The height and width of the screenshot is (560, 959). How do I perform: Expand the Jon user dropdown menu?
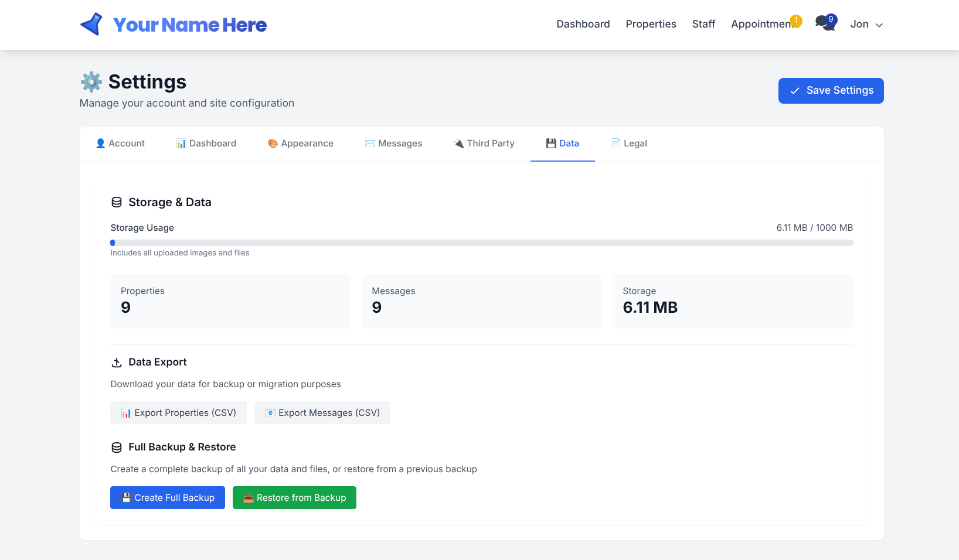(x=866, y=25)
